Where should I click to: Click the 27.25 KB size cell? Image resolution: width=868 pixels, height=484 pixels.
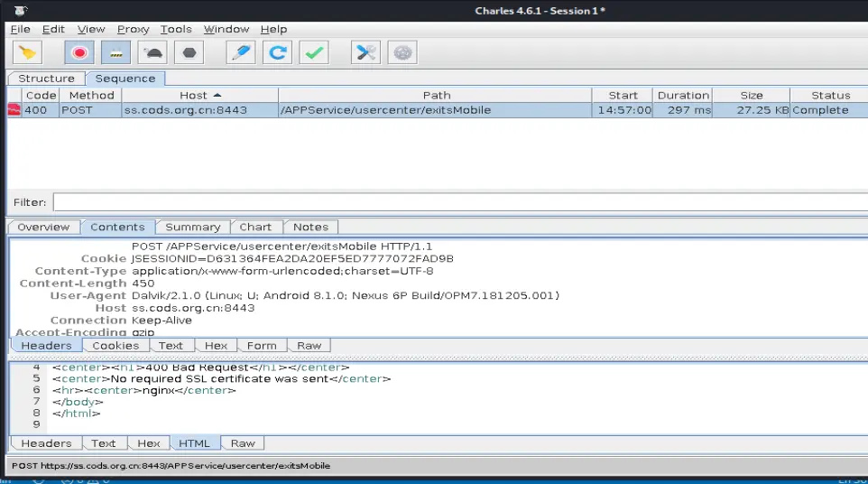[x=752, y=109]
